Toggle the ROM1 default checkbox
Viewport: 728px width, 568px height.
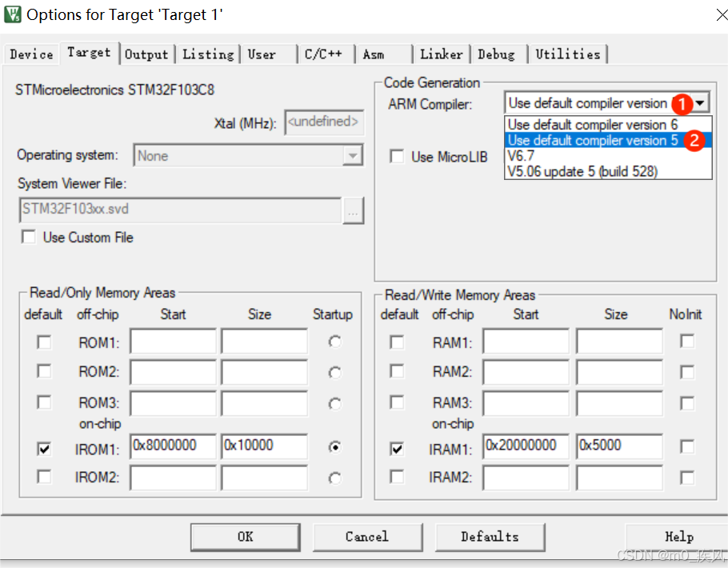44,342
